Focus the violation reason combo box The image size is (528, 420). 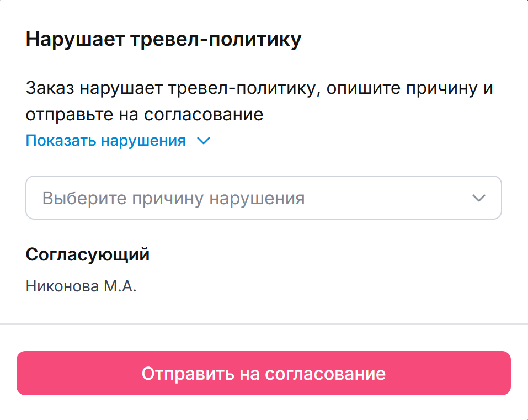263,198
